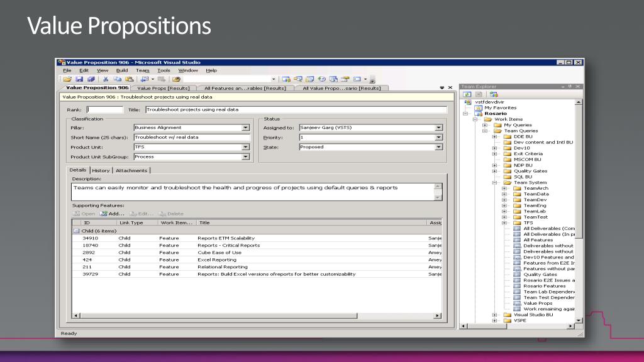Select the Reports ETM Scalability row
The width and height of the screenshot is (644, 362).
257,238
